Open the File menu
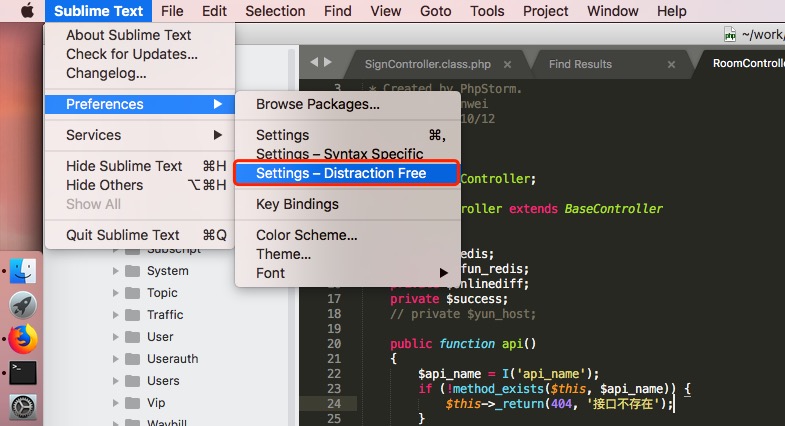Image resolution: width=785 pixels, height=426 pixels. [x=172, y=11]
